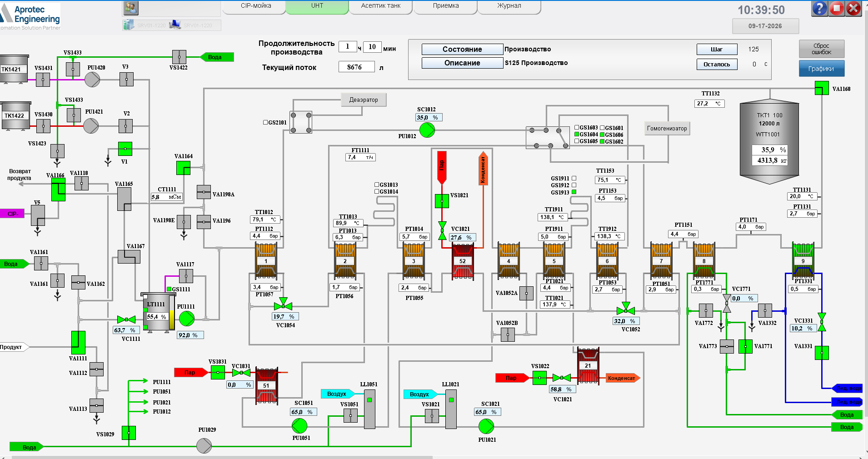Open the Асептик танк tab
Screen dimensions: 868x459
(381, 6)
